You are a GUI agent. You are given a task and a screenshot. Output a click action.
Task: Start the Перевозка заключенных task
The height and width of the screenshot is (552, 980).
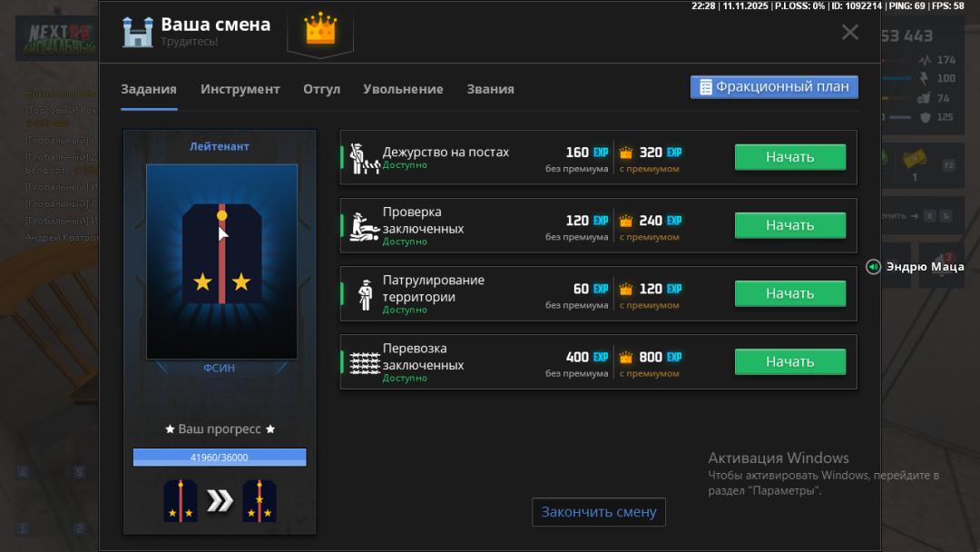[789, 361]
